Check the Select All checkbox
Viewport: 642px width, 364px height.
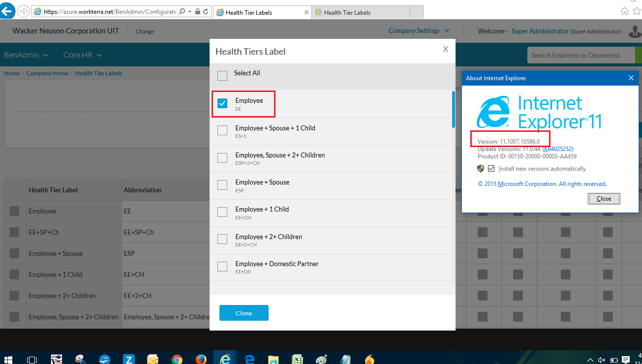[222, 76]
